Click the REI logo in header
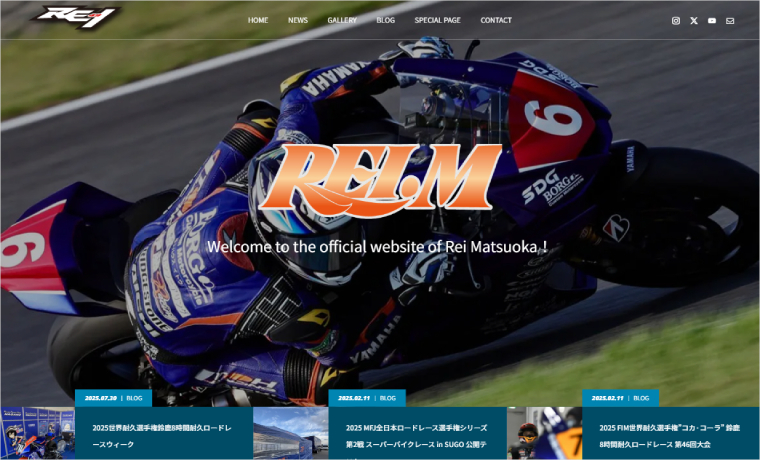The height and width of the screenshot is (460, 760). (76, 17)
